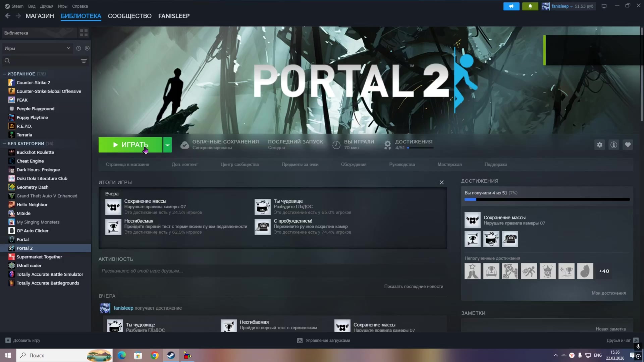Open Google Chrome from taskbar
This screenshot has width=644, height=362.
[x=155, y=355]
